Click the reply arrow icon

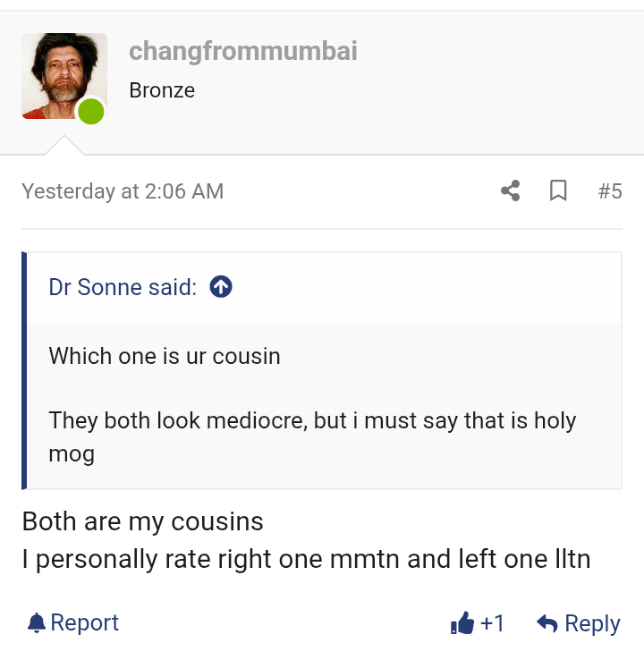pos(547,623)
